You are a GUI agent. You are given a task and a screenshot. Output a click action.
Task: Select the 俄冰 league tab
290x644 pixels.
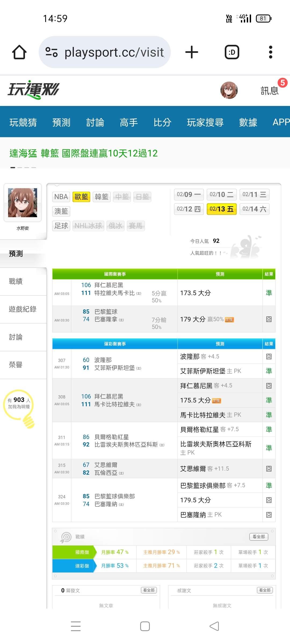[x=115, y=226]
